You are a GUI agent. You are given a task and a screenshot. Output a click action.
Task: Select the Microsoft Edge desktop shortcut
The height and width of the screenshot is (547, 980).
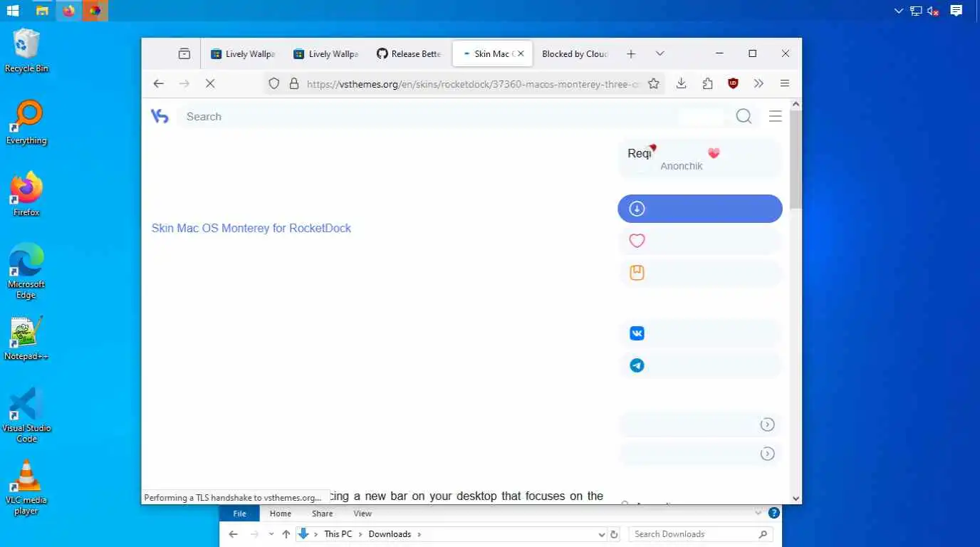pos(26,271)
